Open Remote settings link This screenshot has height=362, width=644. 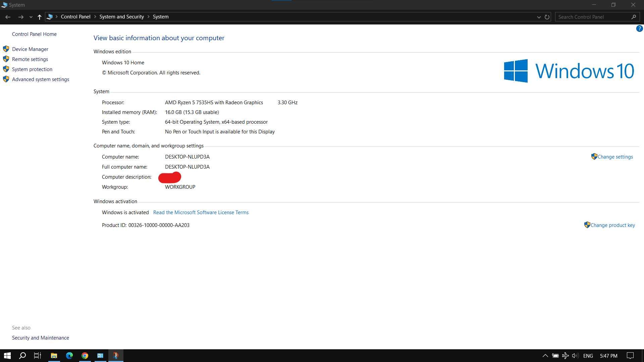pyautogui.click(x=30, y=59)
